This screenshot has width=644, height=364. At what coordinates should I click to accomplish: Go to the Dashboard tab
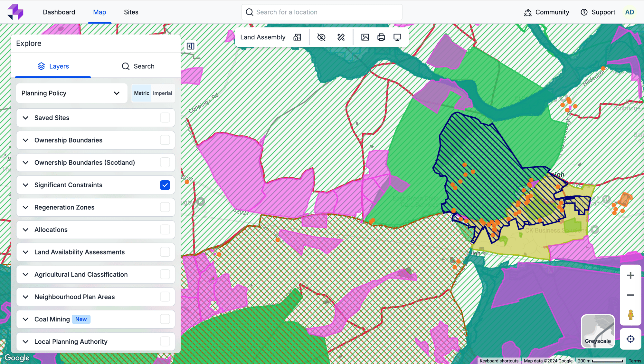pos(59,12)
